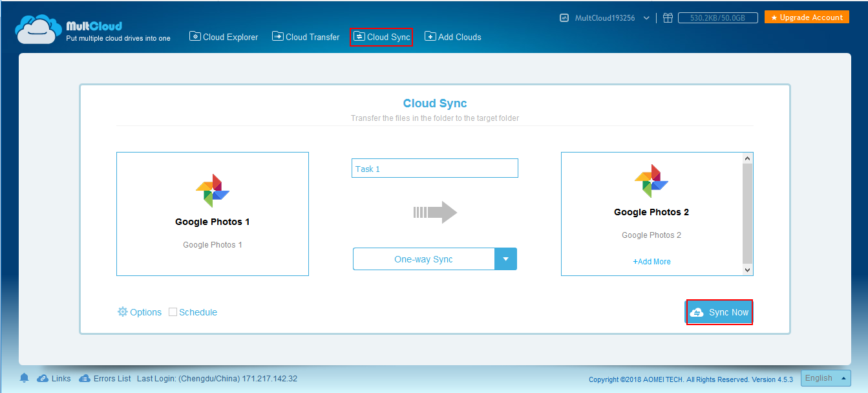Select the Google Photos 1 source box
Screen dimensions: 868x393
(213, 214)
